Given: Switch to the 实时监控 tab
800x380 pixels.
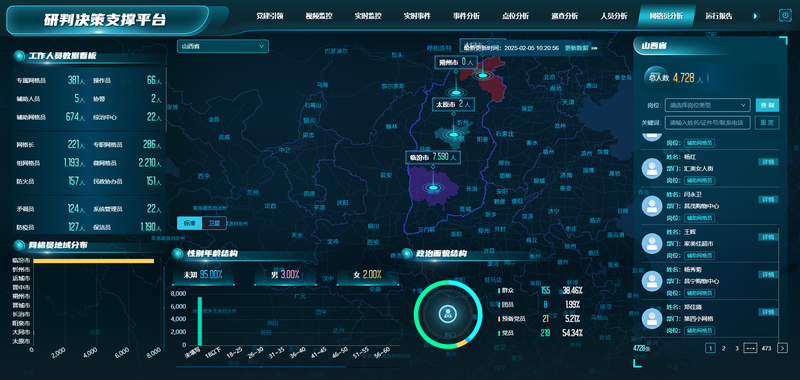Looking at the screenshot, I should [368, 16].
